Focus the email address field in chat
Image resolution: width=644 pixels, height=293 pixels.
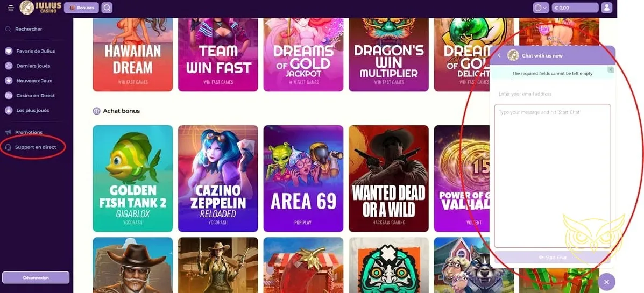(553, 94)
